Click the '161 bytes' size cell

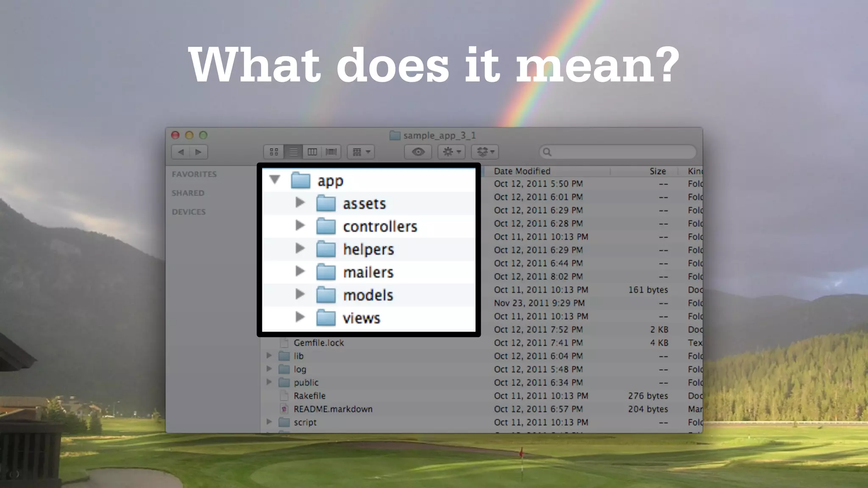point(648,290)
